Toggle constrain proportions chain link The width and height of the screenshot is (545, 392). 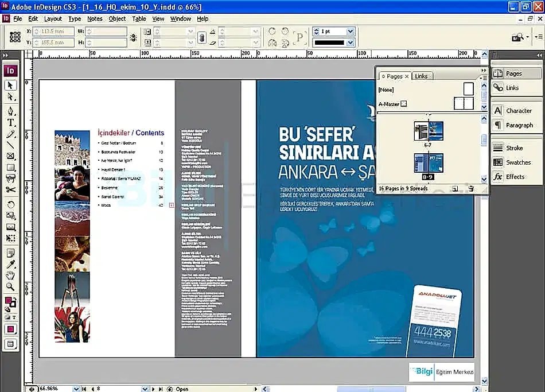[201, 37]
